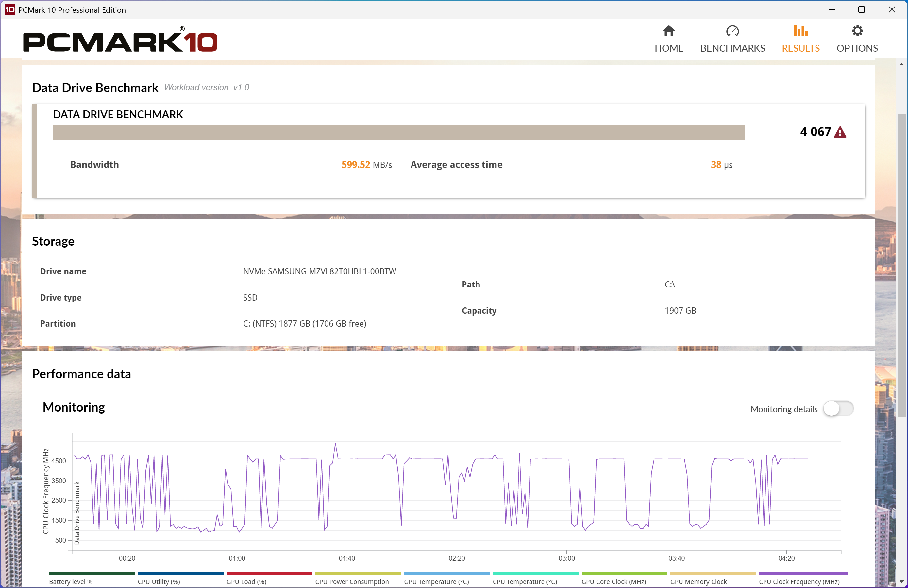908x588 pixels.
Task: Click the Data Drive Benchmark score bar
Action: pos(398,133)
